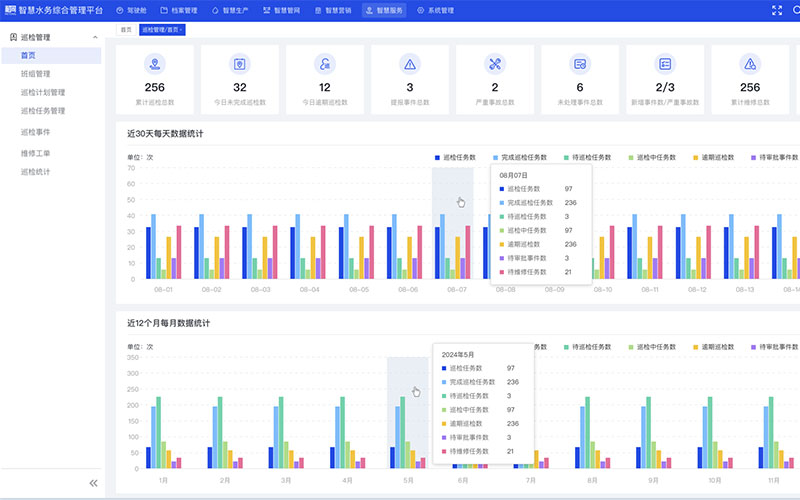Click the 今日逾期巡检数 card icon

pos(325,64)
